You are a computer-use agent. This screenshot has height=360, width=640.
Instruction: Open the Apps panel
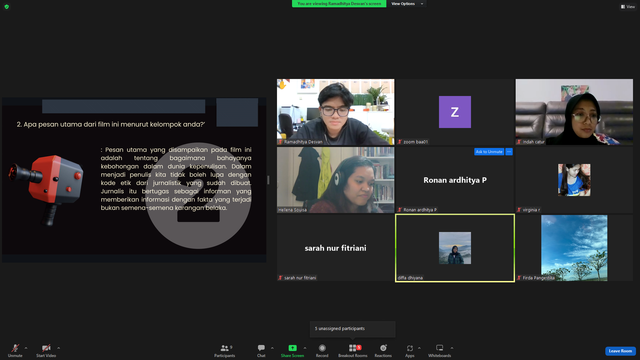[x=410, y=350]
